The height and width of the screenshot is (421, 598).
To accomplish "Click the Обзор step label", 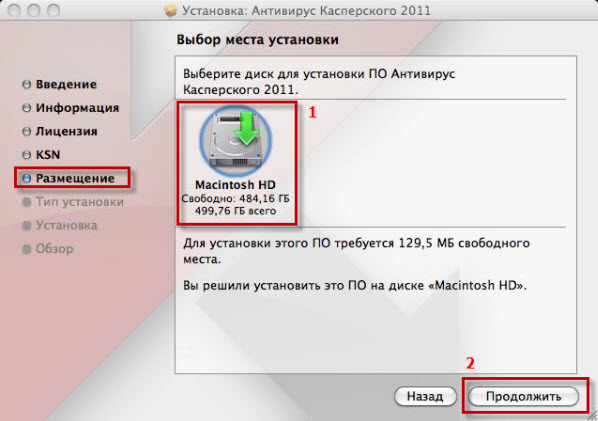I will 55,249.
